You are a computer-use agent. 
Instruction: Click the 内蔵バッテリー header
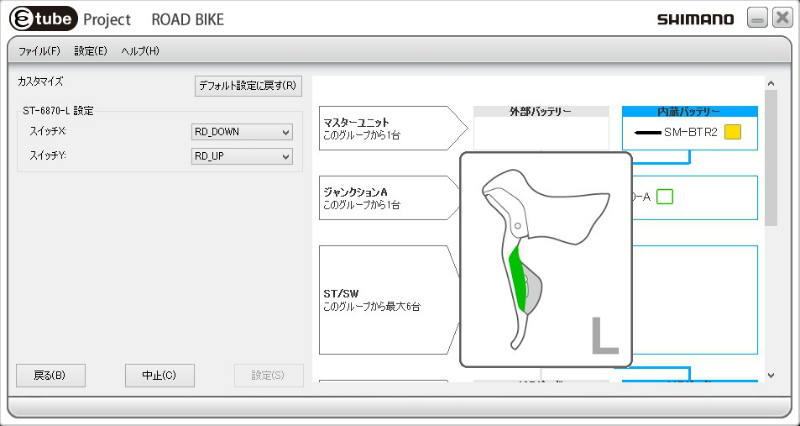pos(690,111)
